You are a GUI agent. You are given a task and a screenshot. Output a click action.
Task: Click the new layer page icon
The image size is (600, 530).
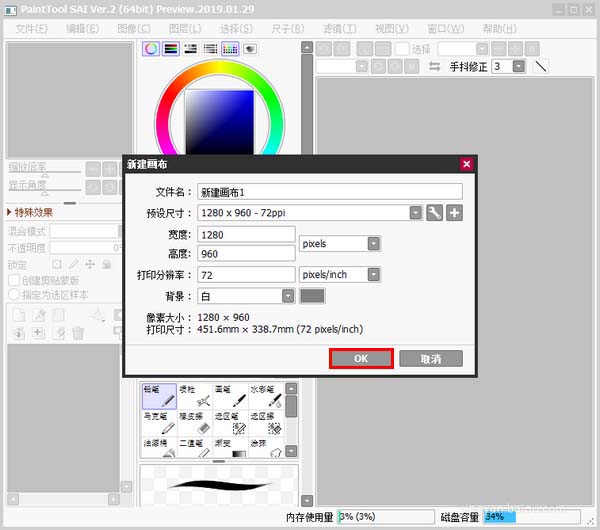(x=19, y=315)
